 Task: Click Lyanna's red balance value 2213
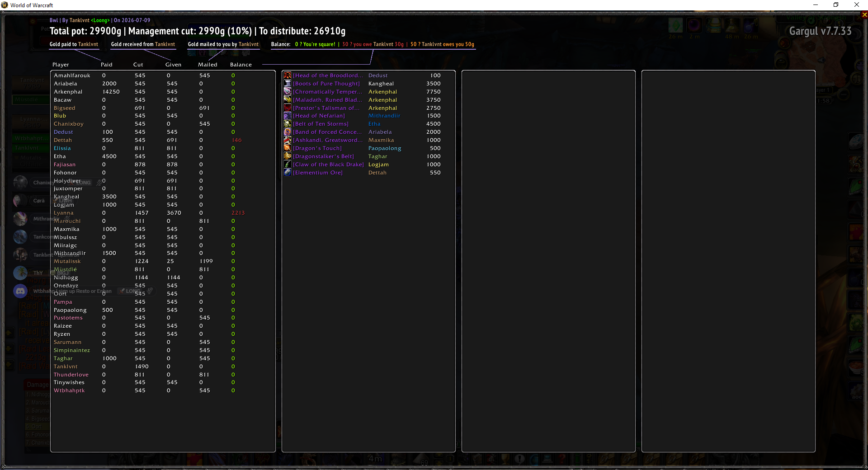pyautogui.click(x=238, y=213)
